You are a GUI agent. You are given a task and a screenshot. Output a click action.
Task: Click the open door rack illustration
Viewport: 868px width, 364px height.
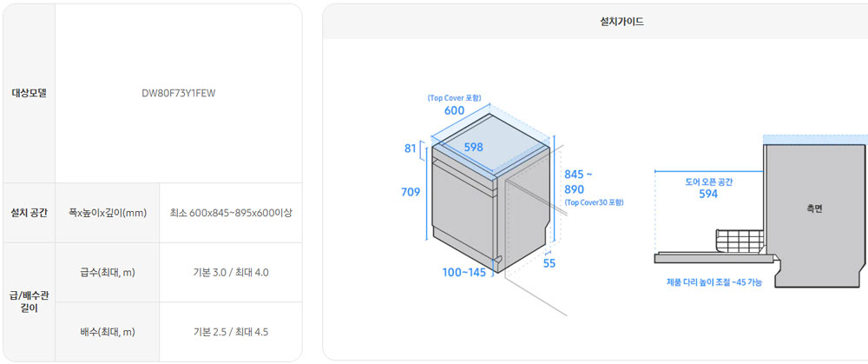[x=740, y=241]
